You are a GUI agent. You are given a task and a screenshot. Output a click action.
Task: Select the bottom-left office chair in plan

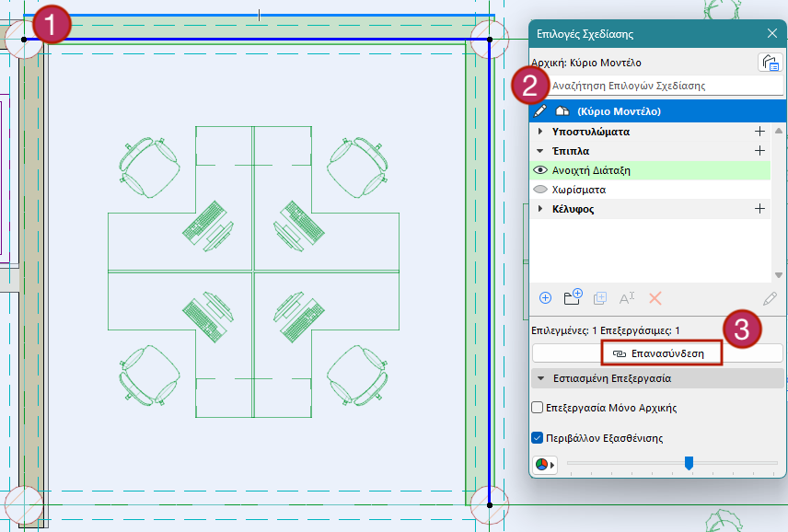click(149, 376)
